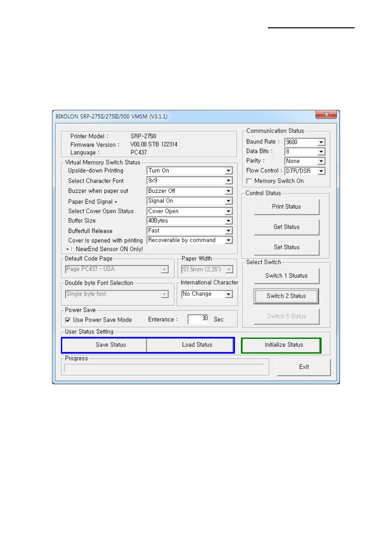This screenshot has width=392, height=554.
Task: Open the Baund Rate dropdown
Action: point(305,142)
